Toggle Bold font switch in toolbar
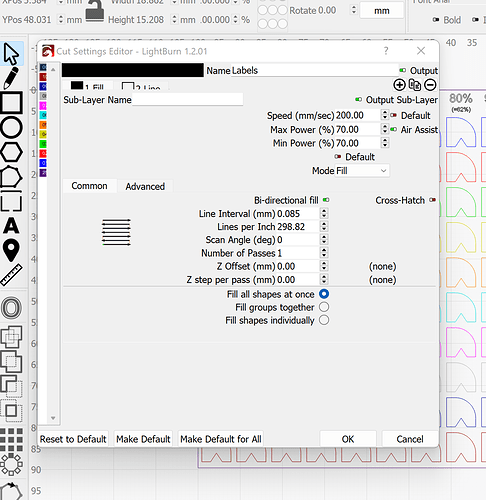The height and width of the screenshot is (500, 486). pos(436,20)
